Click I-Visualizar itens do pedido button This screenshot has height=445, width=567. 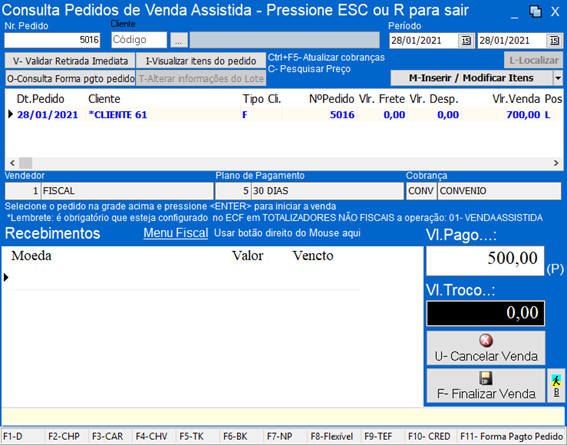201,61
